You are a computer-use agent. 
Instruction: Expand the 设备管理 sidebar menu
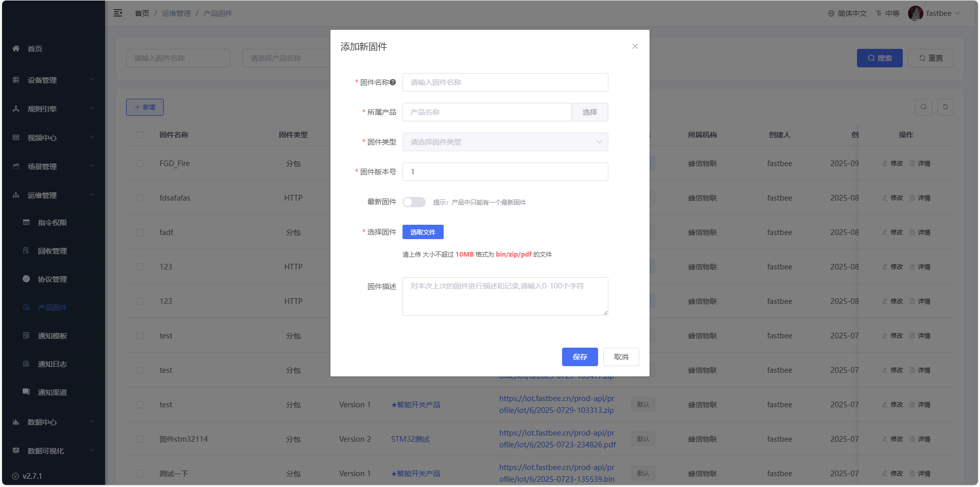pyautogui.click(x=52, y=80)
